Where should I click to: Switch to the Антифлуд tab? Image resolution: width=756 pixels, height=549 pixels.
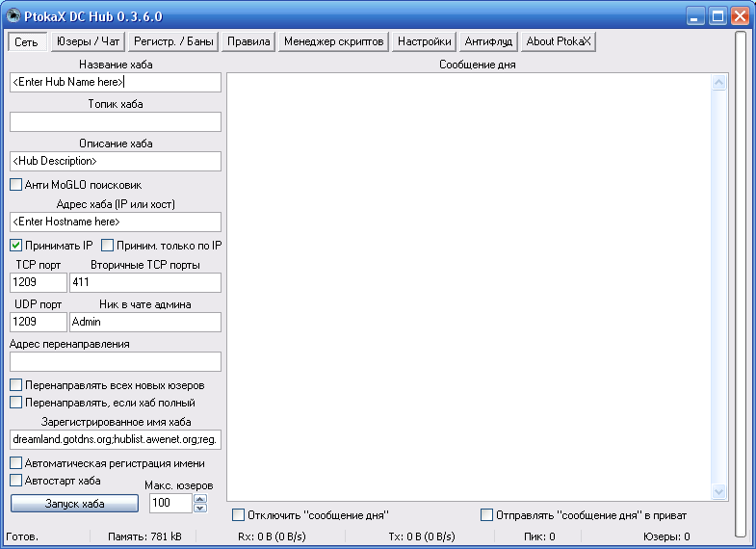tap(488, 41)
